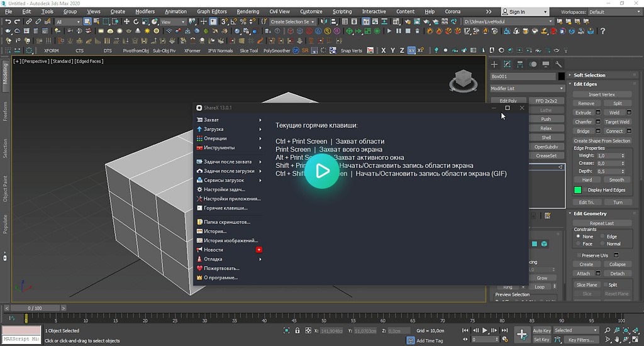Viewport: 644px width, 346px height.
Task: Click the Select and Link chain icon
Action: tap(29, 21)
